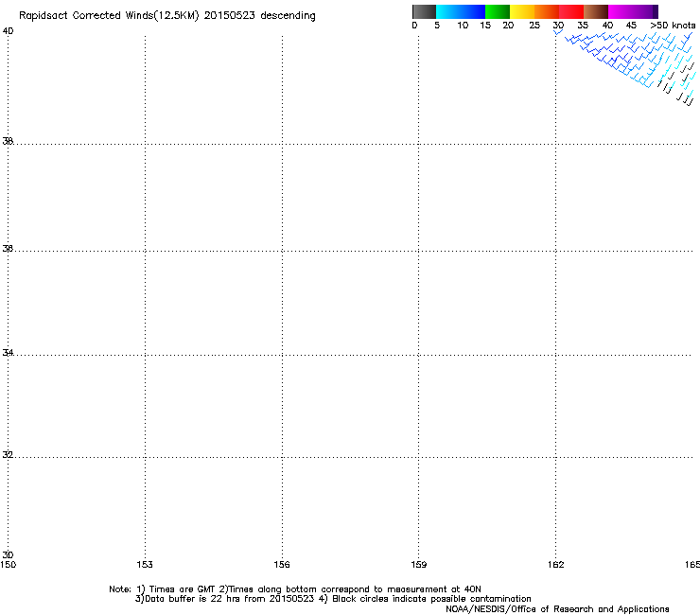This screenshot has height=615, width=700.
Task: Click the dark purple end of the legend bar
Action: (x=655, y=11)
